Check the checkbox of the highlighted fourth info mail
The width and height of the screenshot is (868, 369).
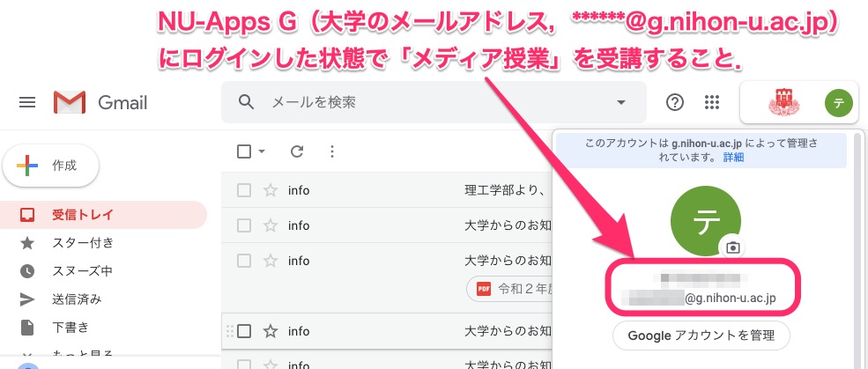243,331
